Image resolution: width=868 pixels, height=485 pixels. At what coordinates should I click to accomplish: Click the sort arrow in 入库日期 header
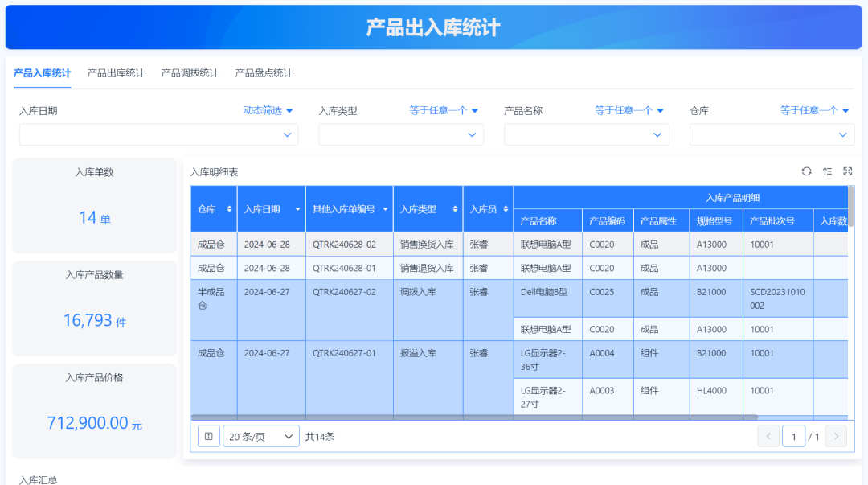point(298,209)
